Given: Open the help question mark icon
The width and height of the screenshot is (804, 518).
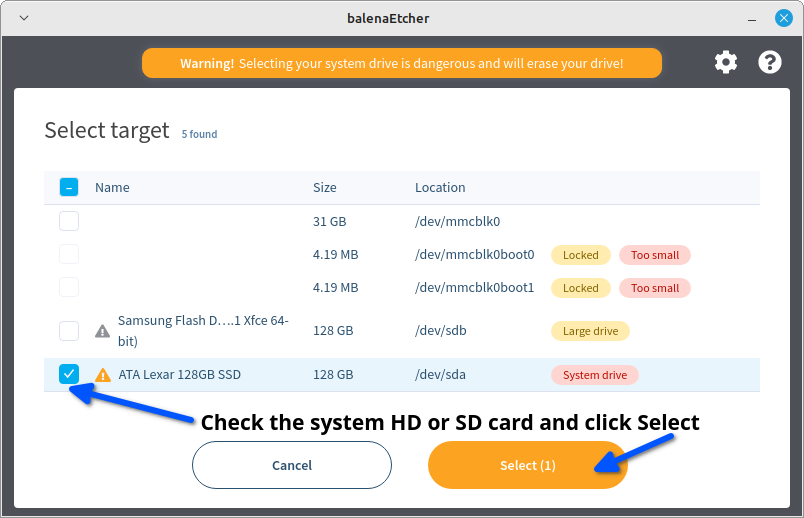Looking at the screenshot, I should 770,63.
